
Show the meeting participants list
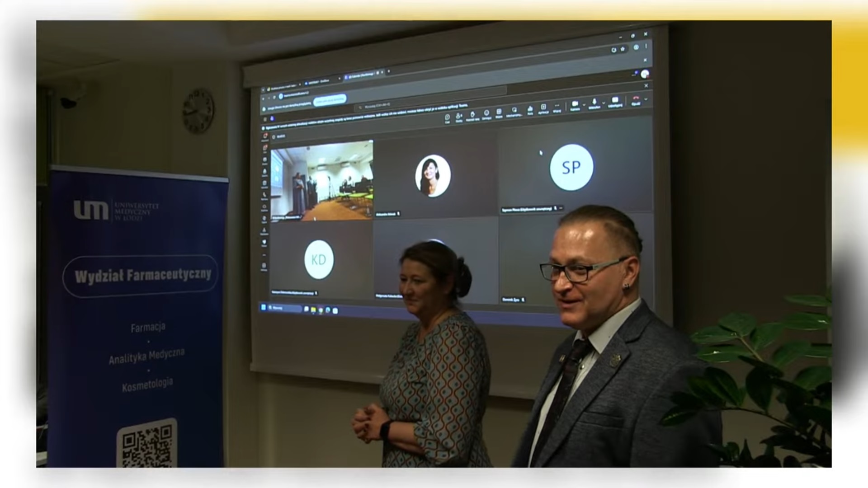click(x=459, y=116)
